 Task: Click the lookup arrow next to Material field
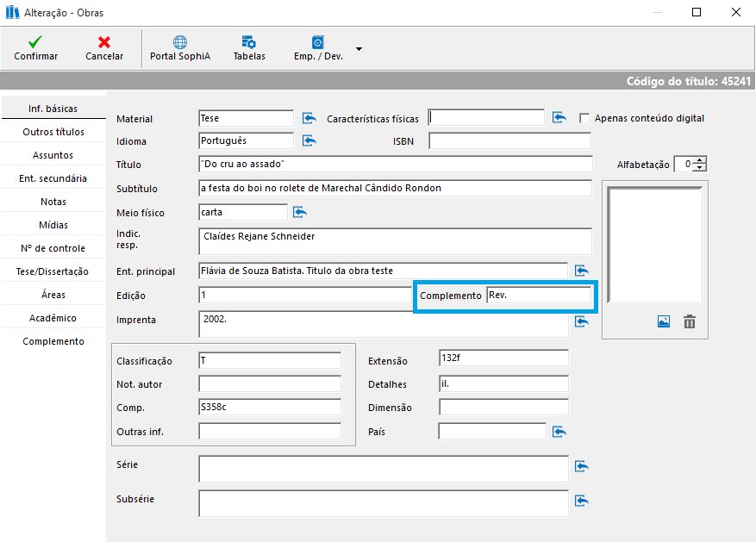coord(309,118)
